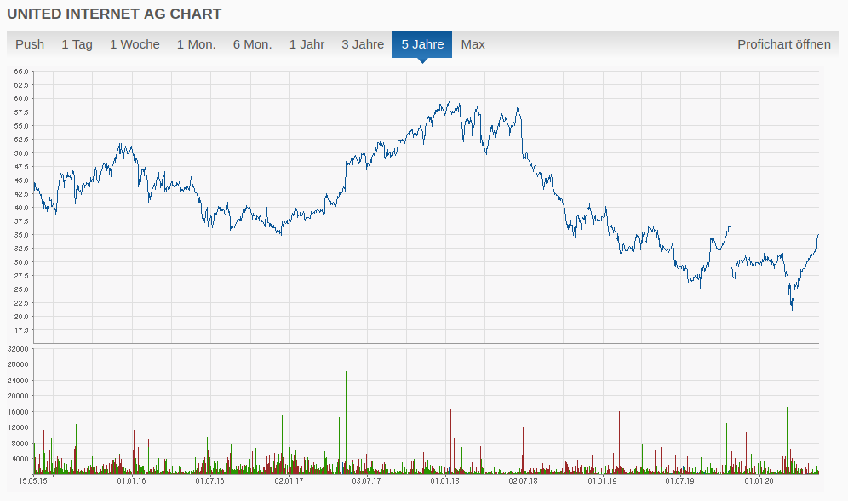Click the 65.0 price axis label

[21, 72]
